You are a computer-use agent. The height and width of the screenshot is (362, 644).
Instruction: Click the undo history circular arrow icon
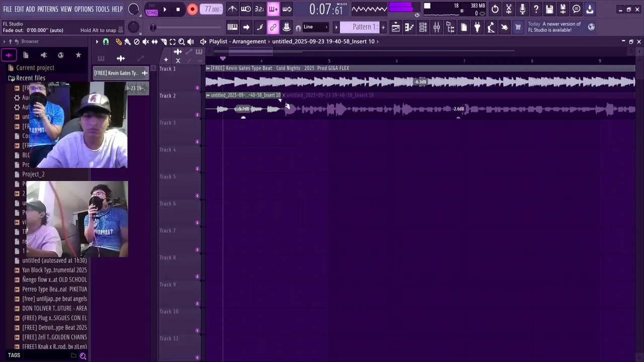[495, 9]
